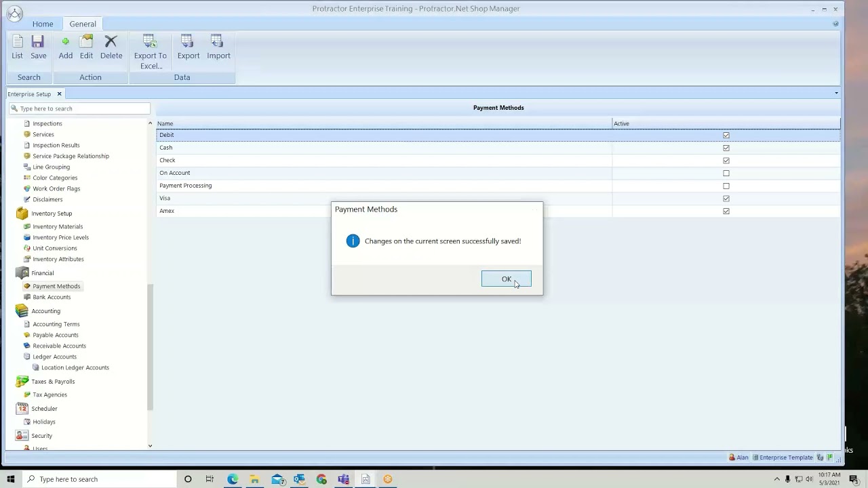
Task: Click the Alan user status item
Action: 738,457
